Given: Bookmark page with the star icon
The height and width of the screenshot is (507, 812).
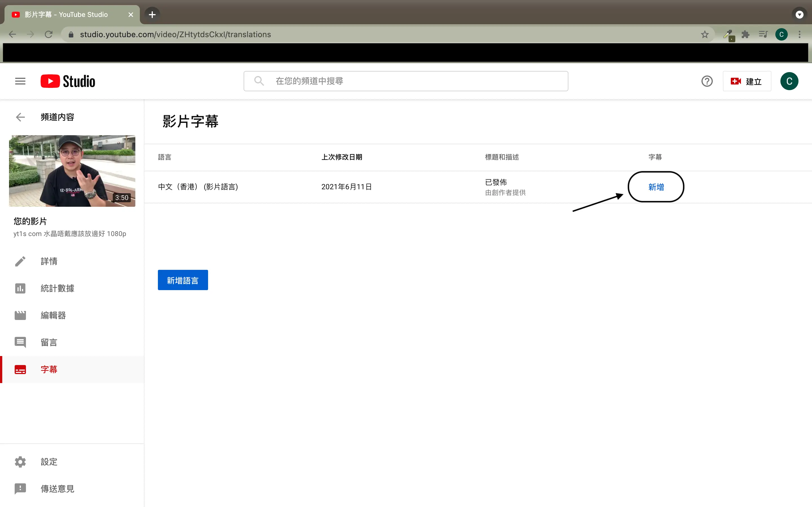Looking at the screenshot, I should 705,35.
